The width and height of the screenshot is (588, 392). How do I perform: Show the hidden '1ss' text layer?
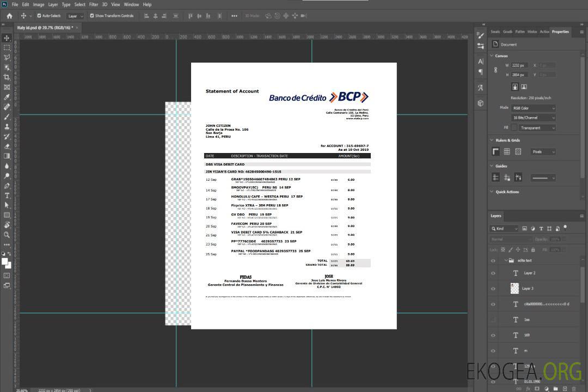pos(493,320)
